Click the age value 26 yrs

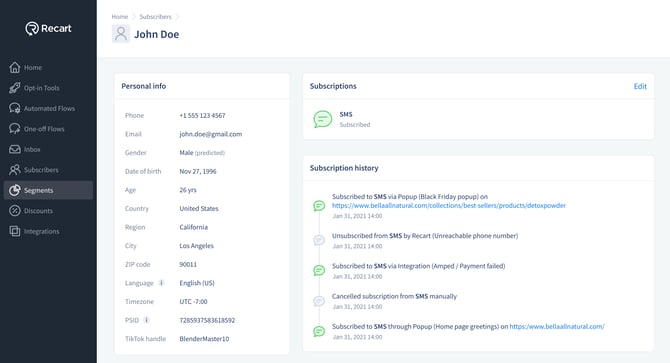tap(188, 190)
